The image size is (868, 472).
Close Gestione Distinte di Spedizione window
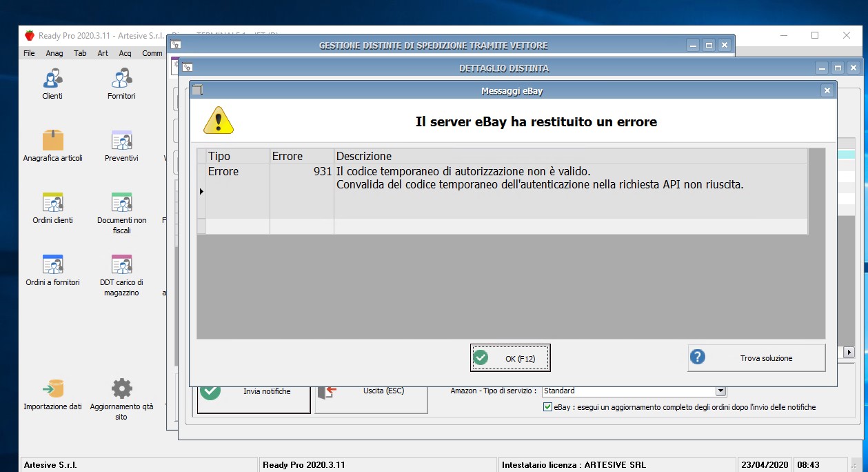pyautogui.click(x=724, y=46)
